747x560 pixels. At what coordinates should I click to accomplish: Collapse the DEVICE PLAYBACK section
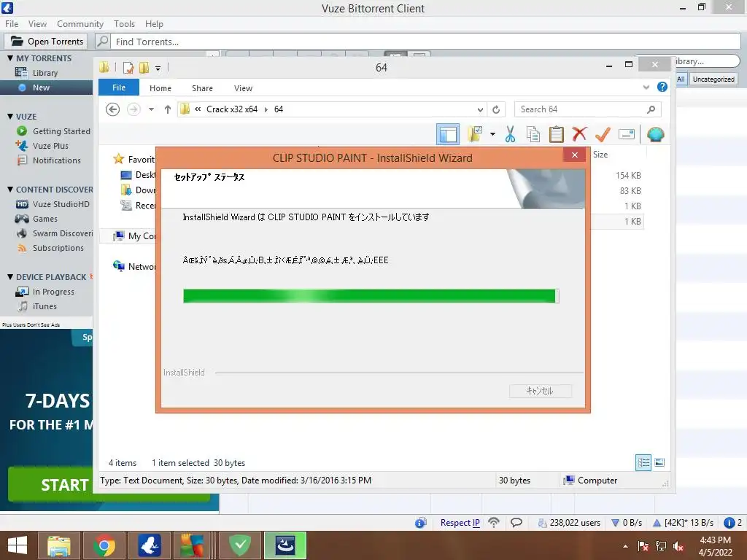click(x=10, y=277)
